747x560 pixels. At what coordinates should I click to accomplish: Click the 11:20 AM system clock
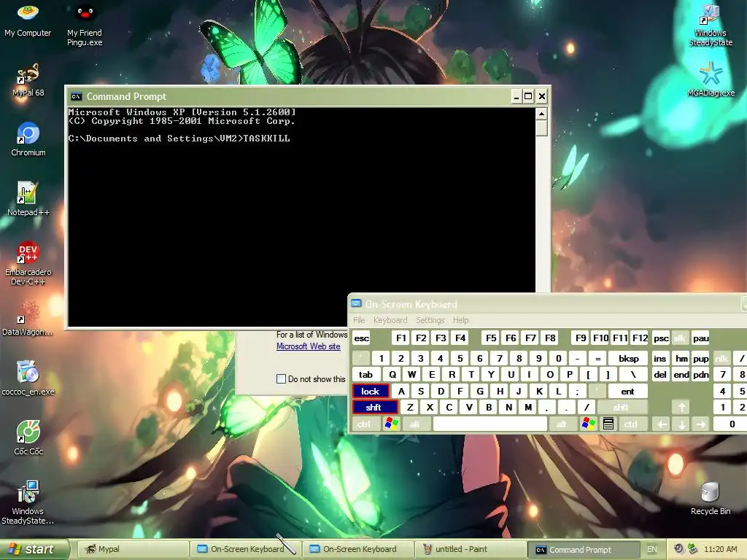720,549
